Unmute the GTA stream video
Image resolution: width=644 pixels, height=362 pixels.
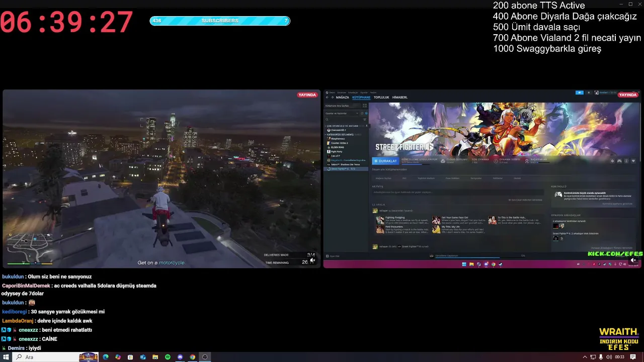point(312,260)
